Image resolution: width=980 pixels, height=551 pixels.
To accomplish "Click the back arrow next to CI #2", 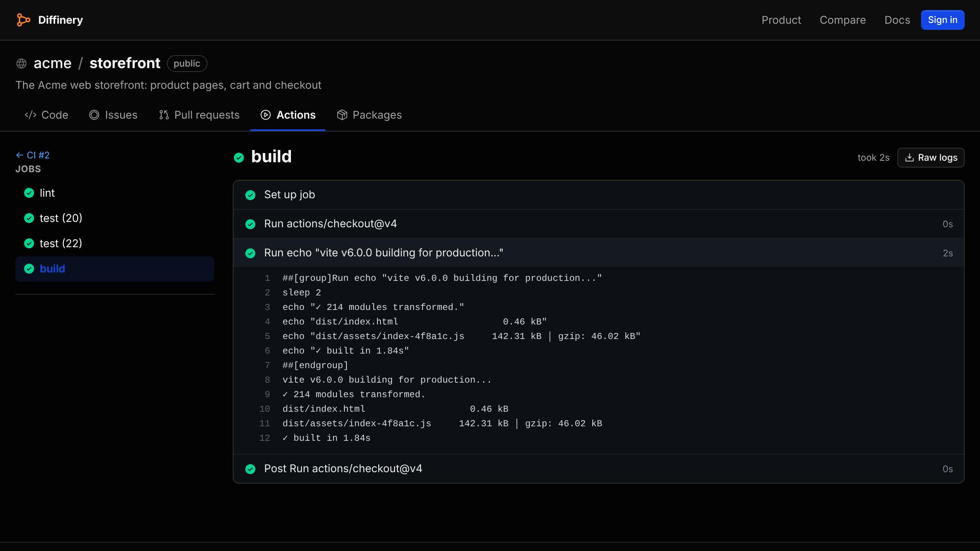I will click(x=20, y=155).
